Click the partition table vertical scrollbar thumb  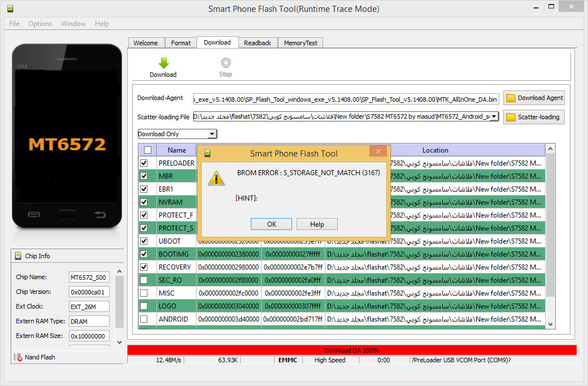550,225
